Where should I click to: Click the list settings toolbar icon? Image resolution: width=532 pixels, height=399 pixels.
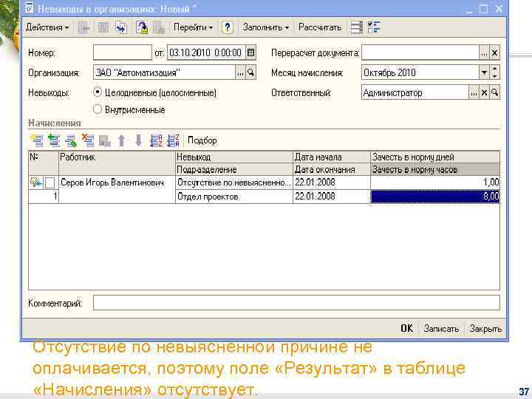pyautogui.click(x=356, y=27)
